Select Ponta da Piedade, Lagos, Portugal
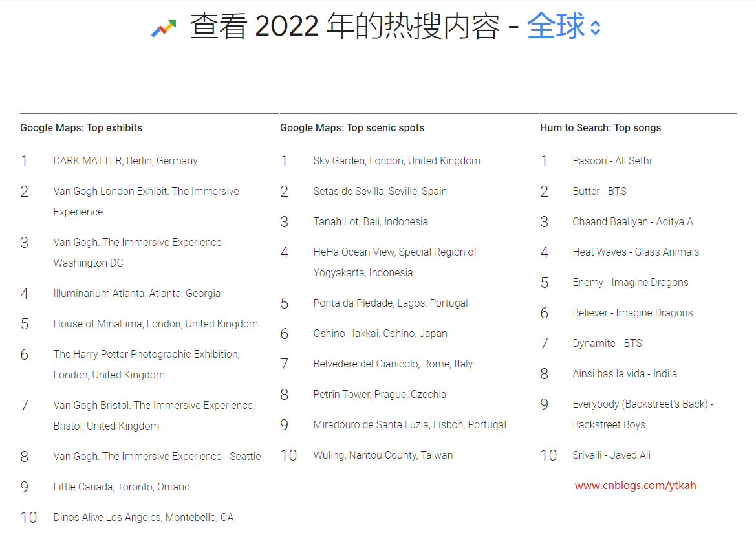Screen dimensions: 756x537 click(391, 303)
